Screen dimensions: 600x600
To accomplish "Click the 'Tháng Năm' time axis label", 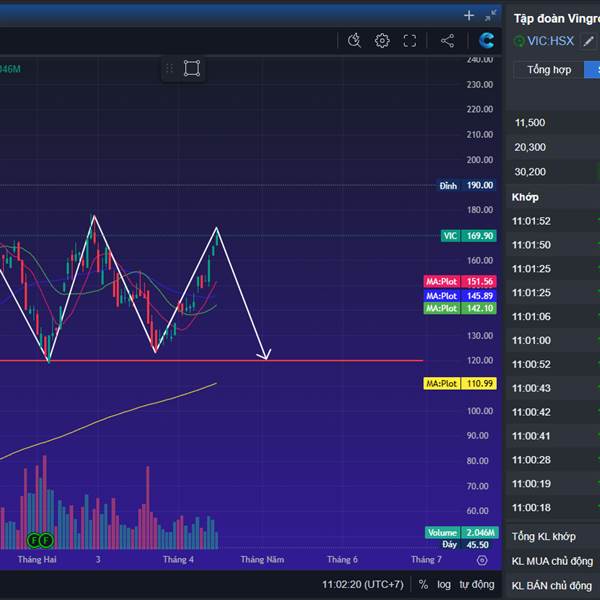I will (x=262, y=559).
